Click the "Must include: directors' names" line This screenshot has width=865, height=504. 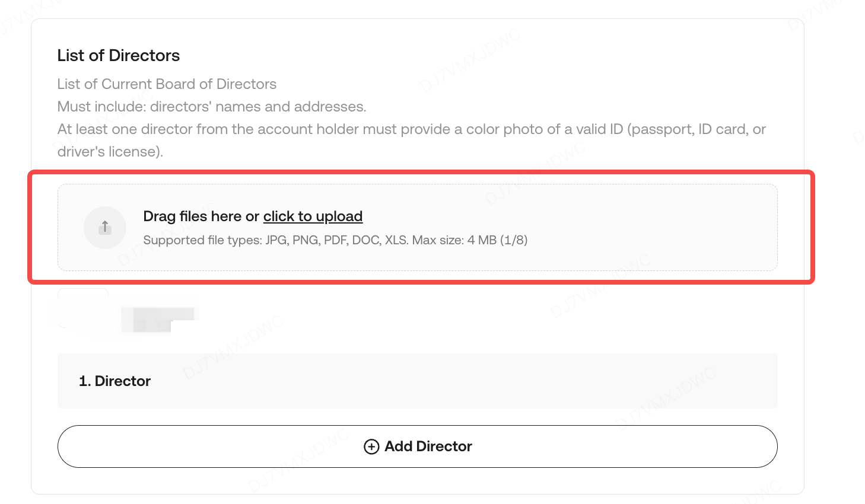tap(211, 107)
